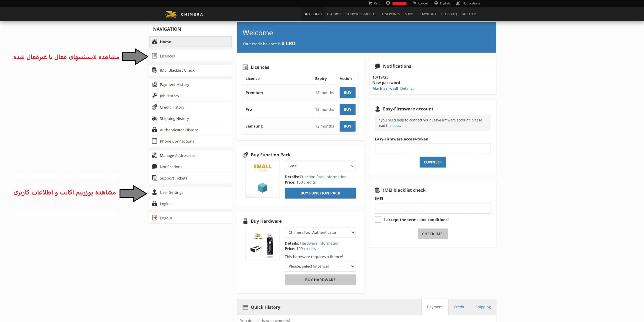Screen dimensions: 644x322
Task: Click the Logins padlock icon
Action: (154, 204)
